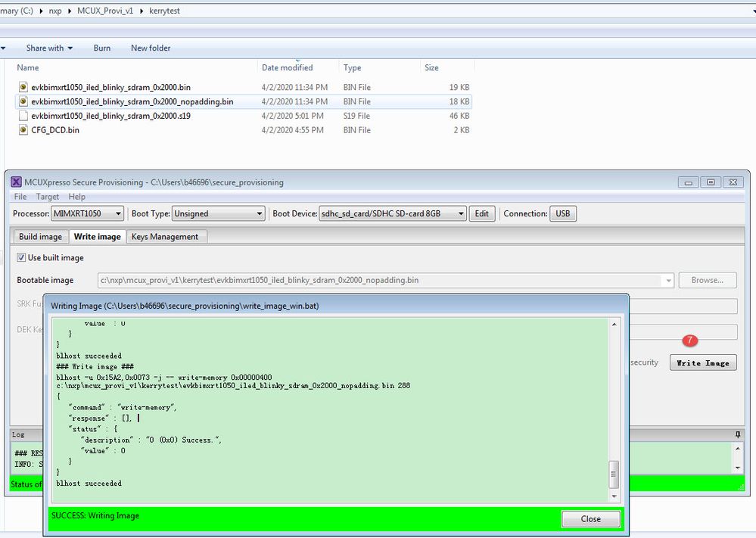Select file evkbimxrt1050_iled_blinky_sdram_0x2000.s19

point(111,116)
